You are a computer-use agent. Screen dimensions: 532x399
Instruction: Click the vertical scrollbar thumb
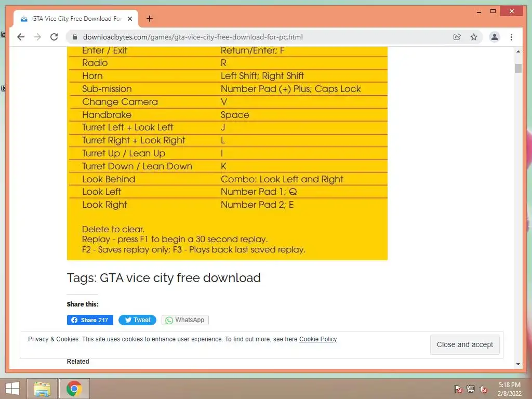coord(518,68)
